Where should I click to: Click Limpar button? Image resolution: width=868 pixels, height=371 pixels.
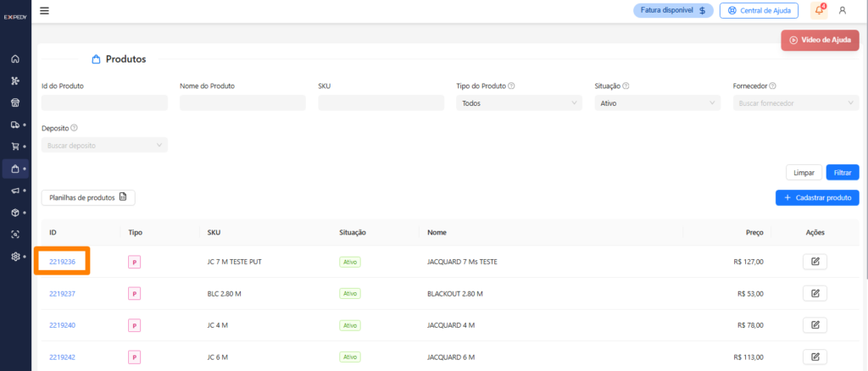tap(804, 173)
